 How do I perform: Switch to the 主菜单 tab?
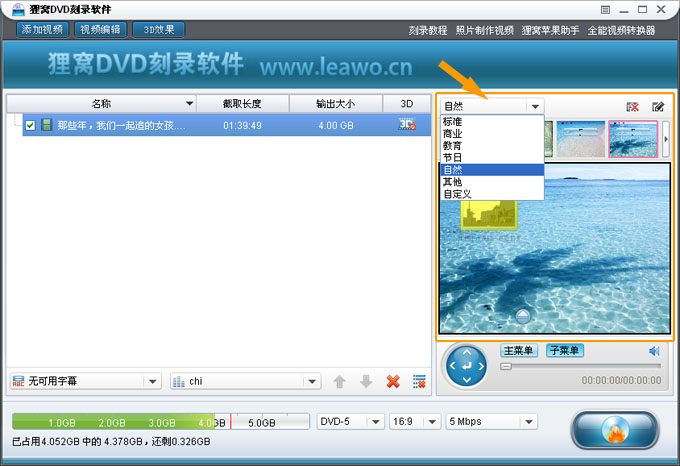pyautogui.click(x=519, y=350)
